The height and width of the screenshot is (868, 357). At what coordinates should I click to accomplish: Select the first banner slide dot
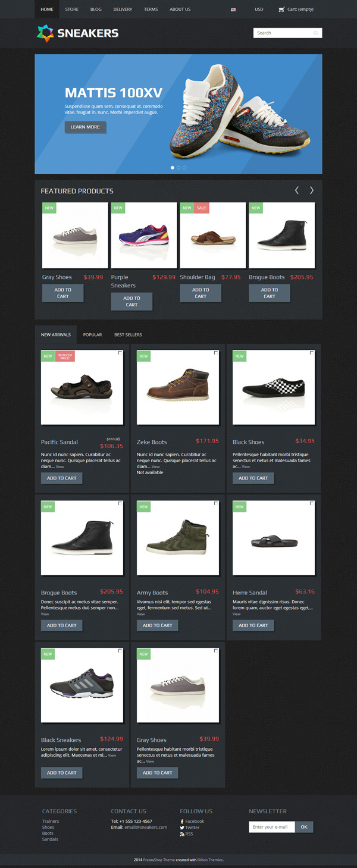(173, 168)
